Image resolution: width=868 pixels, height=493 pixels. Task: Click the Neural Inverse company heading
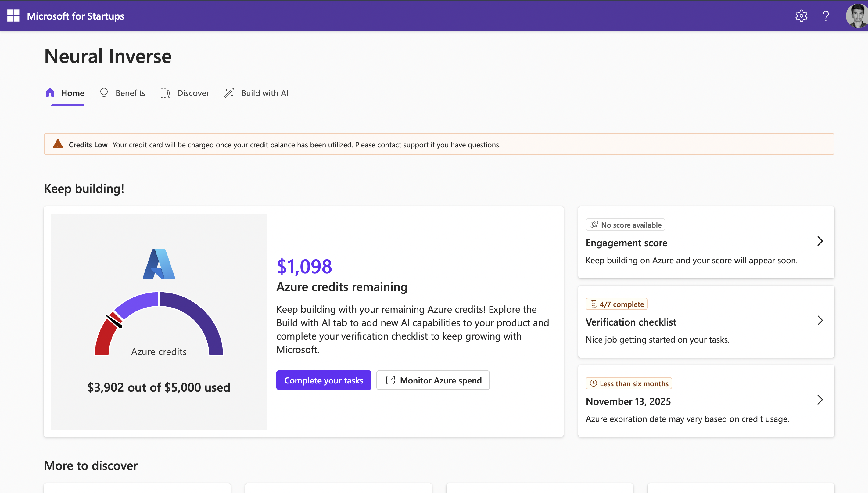pos(108,56)
